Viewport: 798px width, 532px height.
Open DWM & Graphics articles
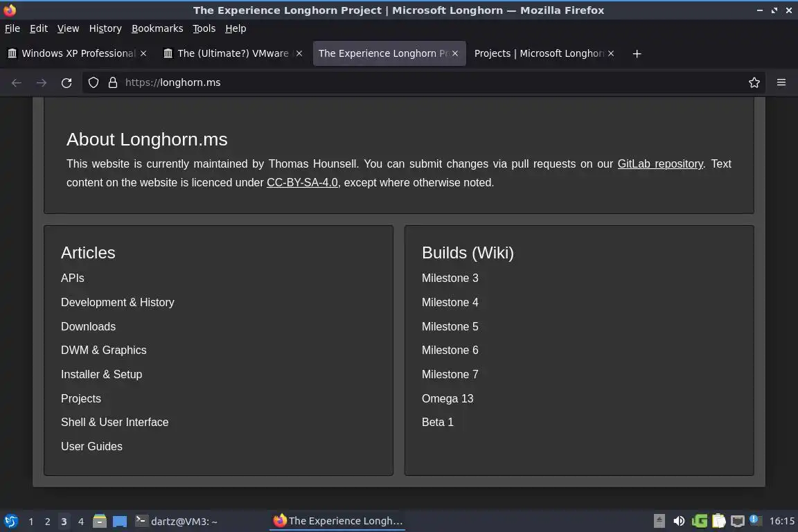(104, 351)
